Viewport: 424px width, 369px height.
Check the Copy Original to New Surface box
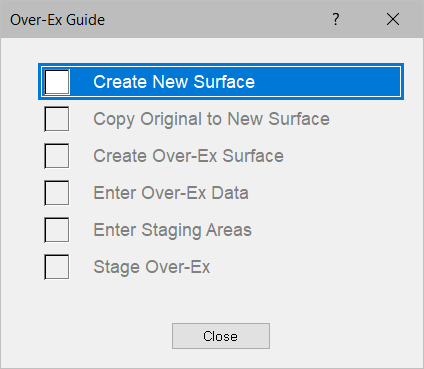coord(57,119)
